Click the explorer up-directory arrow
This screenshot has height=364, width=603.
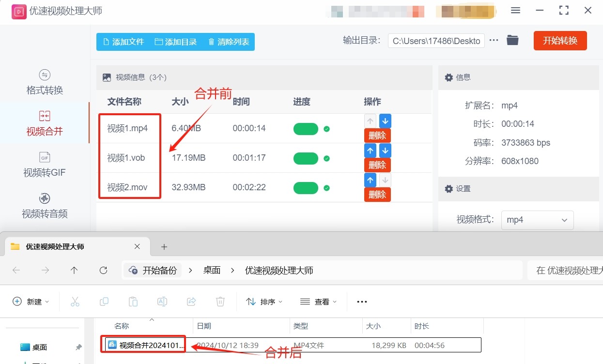[x=74, y=271]
